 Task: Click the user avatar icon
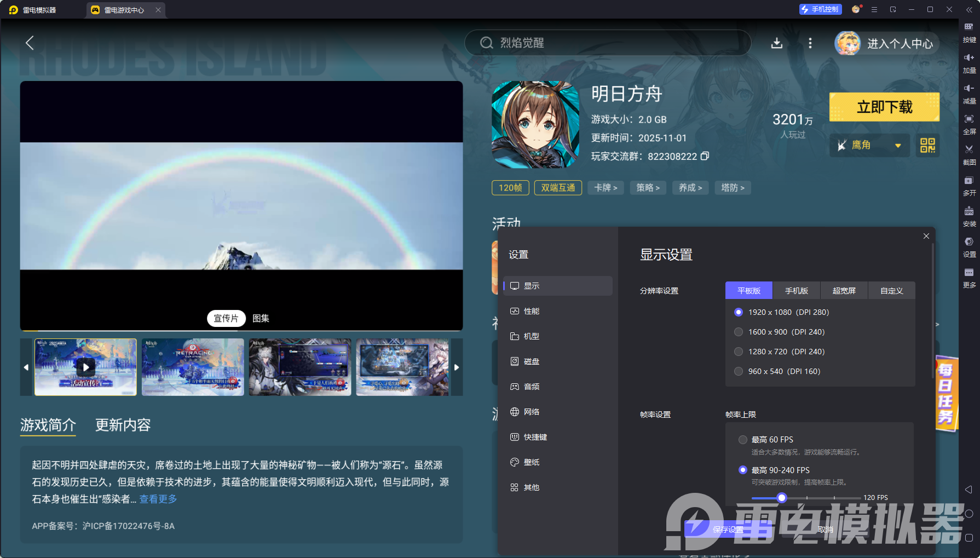coord(848,43)
